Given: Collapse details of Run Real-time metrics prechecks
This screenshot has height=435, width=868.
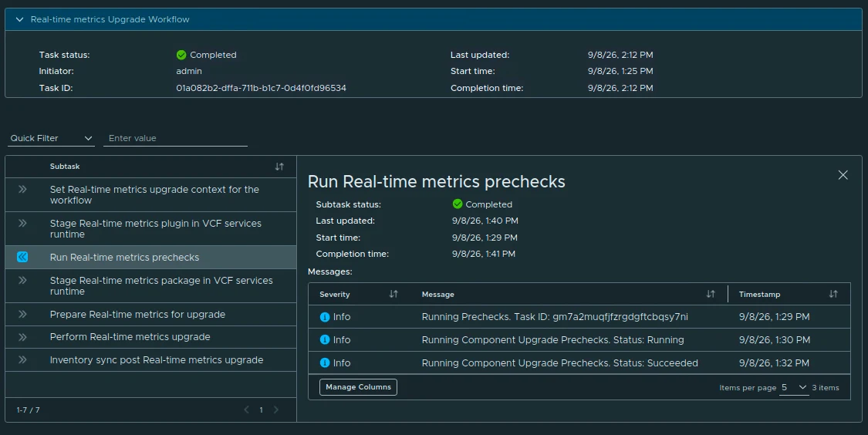Looking at the screenshot, I should point(22,257).
